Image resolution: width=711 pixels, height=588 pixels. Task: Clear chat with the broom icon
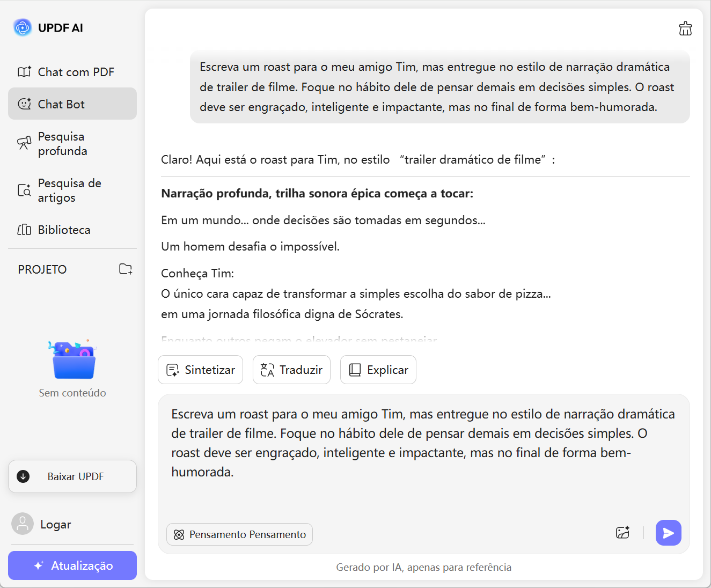685,28
